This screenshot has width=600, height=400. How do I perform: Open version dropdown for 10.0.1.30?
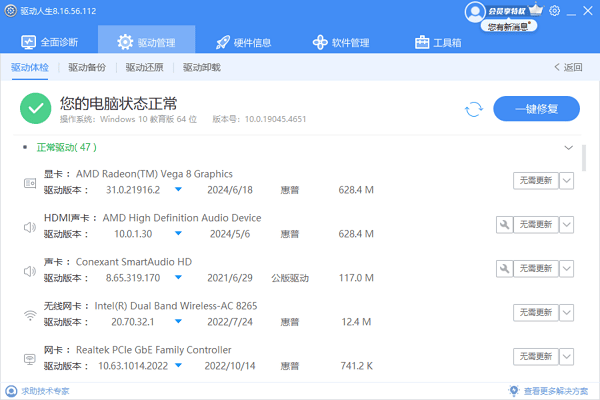[x=178, y=233]
